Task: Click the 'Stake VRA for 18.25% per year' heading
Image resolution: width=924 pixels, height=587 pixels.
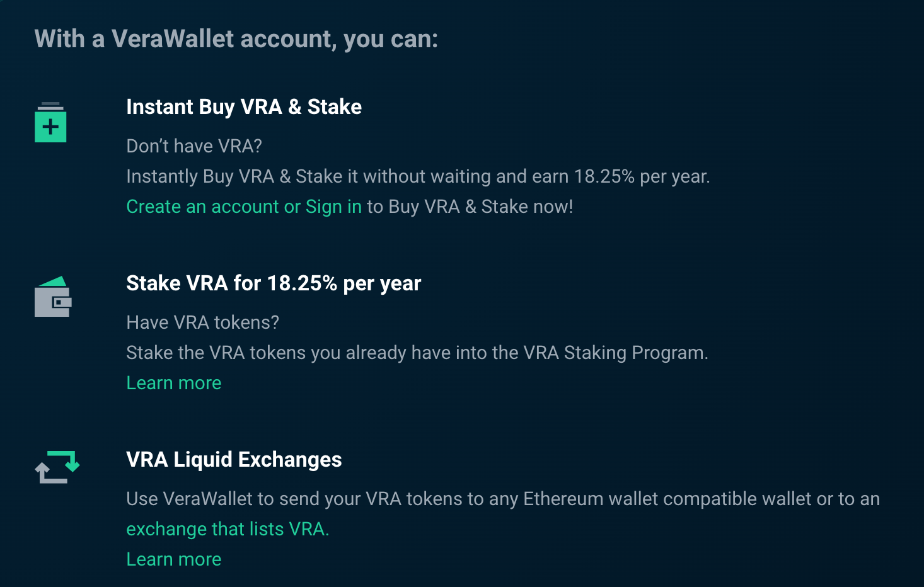Action: [274, 283]
